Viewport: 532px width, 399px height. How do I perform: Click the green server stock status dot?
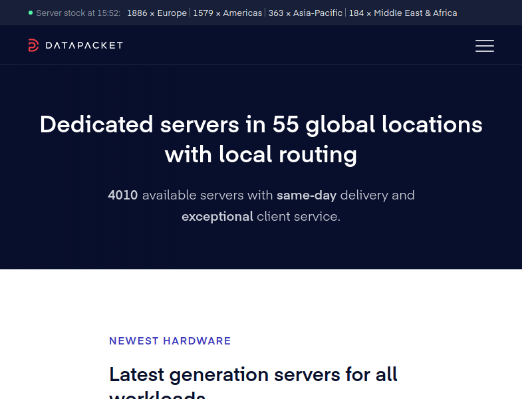(31, 13)
